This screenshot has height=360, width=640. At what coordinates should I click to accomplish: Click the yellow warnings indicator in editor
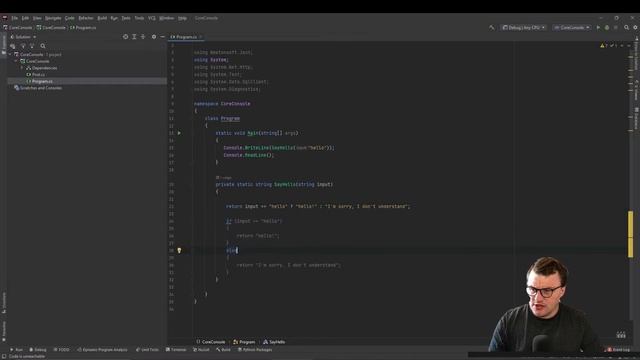point(604,46)
